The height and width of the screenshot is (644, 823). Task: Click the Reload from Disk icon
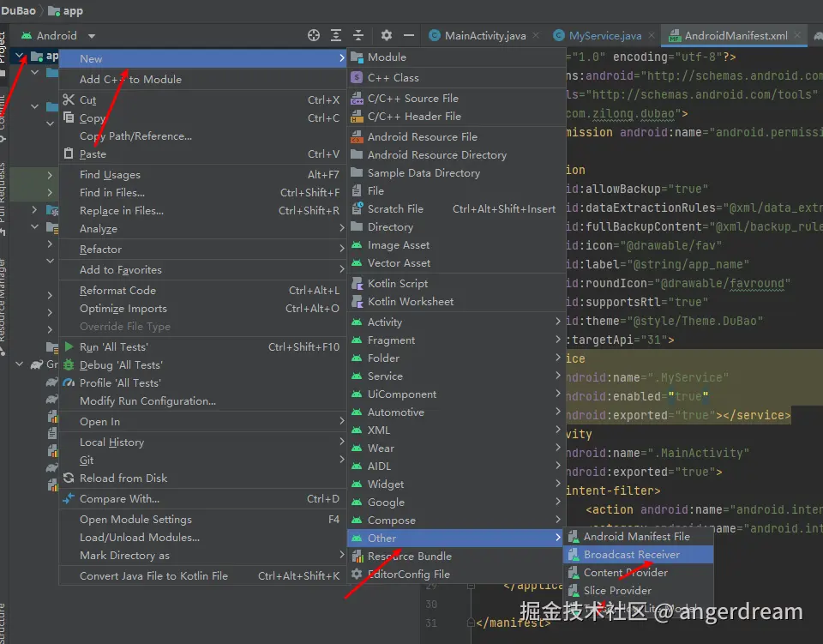point(69,478)
